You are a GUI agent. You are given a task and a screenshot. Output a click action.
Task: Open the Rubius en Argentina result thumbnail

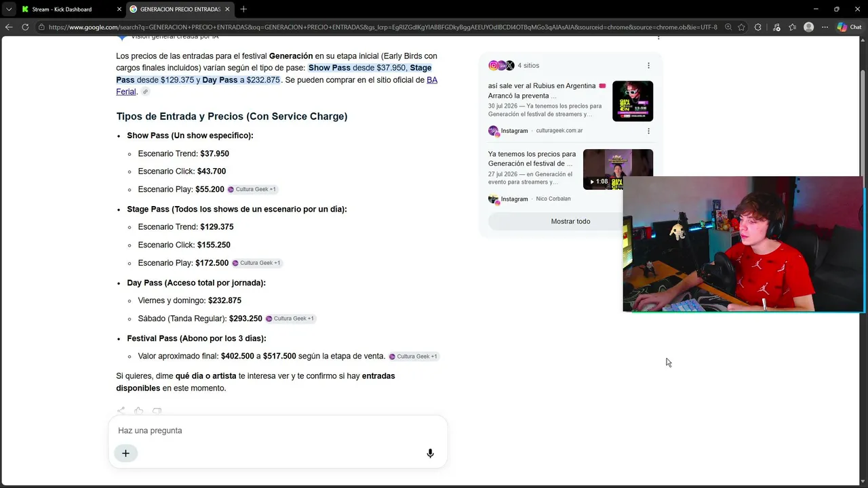pos(633,101)
